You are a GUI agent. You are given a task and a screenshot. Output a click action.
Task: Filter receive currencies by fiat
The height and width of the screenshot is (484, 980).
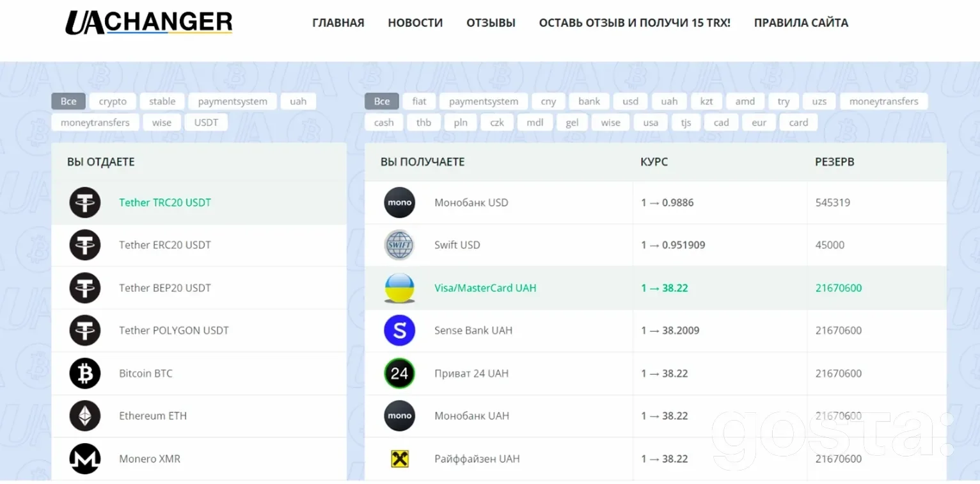click(x=419, y=101)
